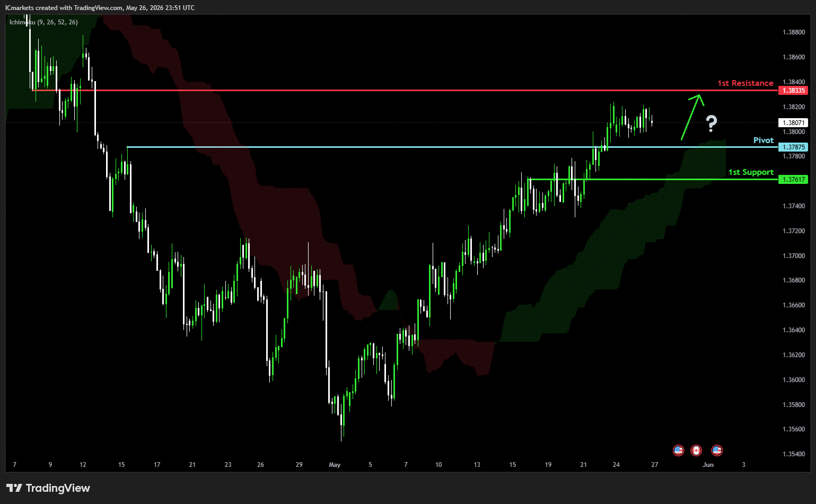Screen dimensions: 816x504
Task: Select the 1.35400 price axis label
Action: point(793,454)
